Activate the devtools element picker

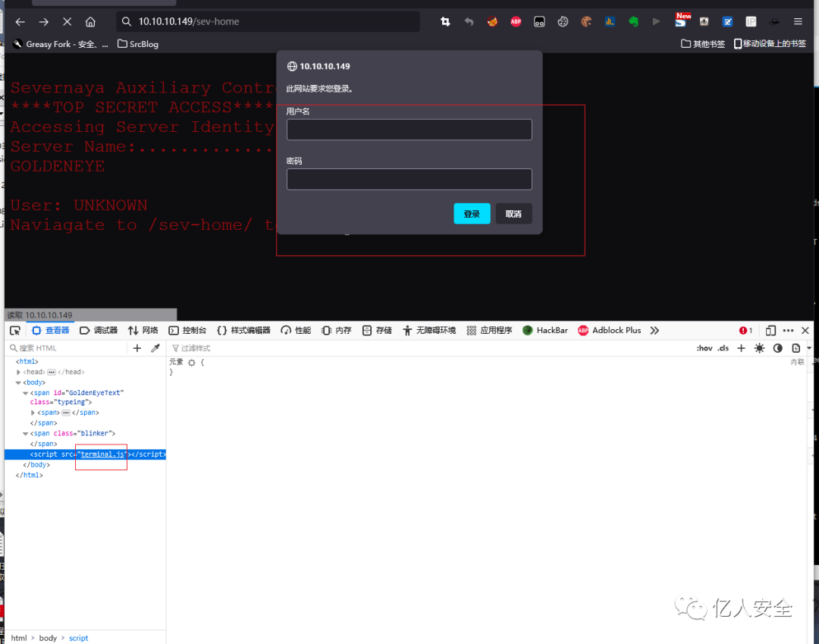(15, 331)
